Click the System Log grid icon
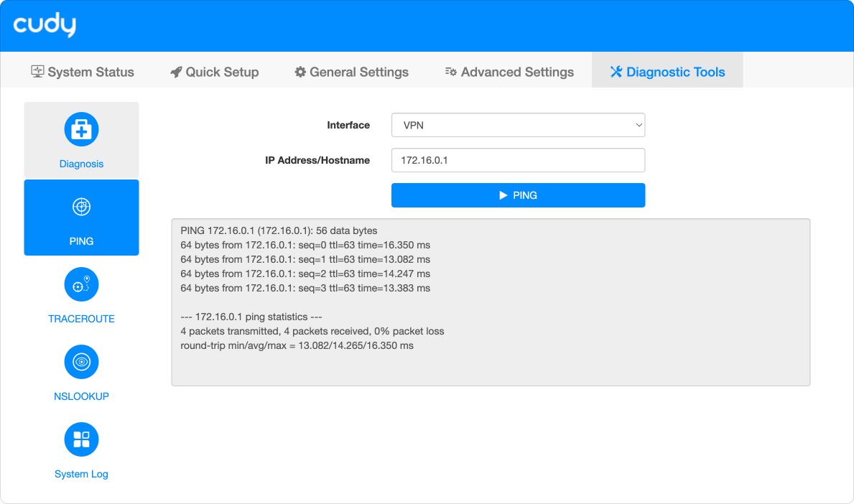854x504 pixels. [81, 440]
